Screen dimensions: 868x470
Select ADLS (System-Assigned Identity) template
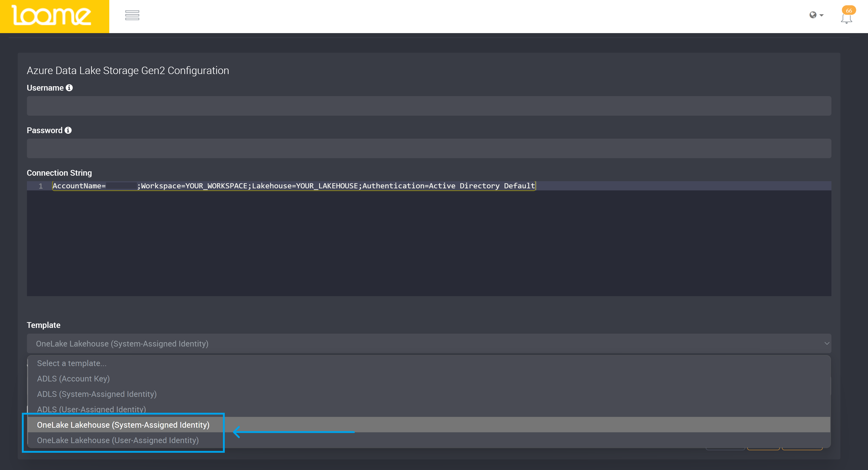429,394
